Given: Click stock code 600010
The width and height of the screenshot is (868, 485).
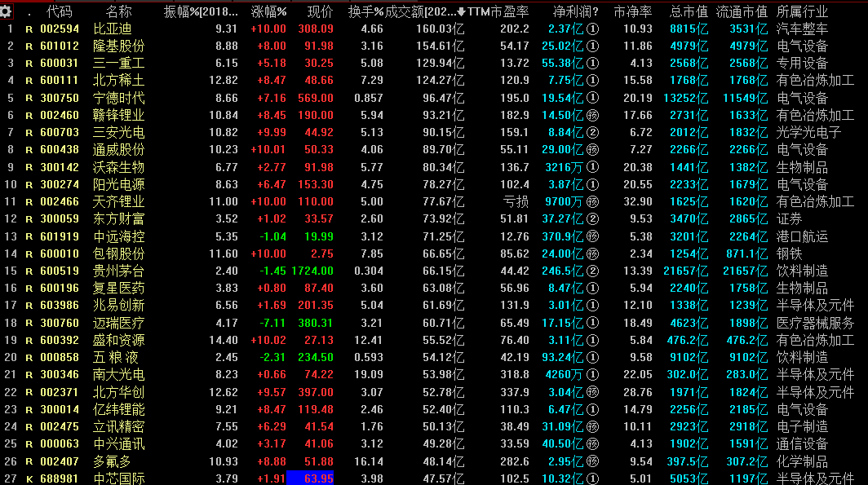Looking at the screenshot, I should point(60,254).
